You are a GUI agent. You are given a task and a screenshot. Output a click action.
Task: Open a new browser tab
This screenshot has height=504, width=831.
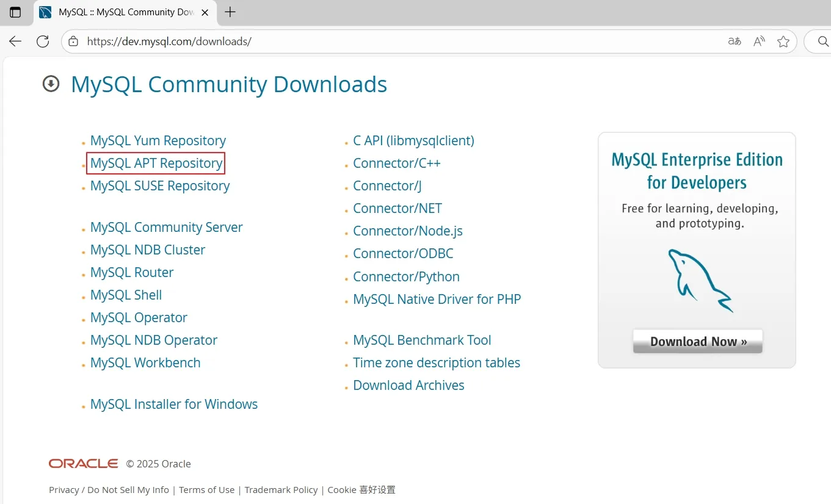230,12
